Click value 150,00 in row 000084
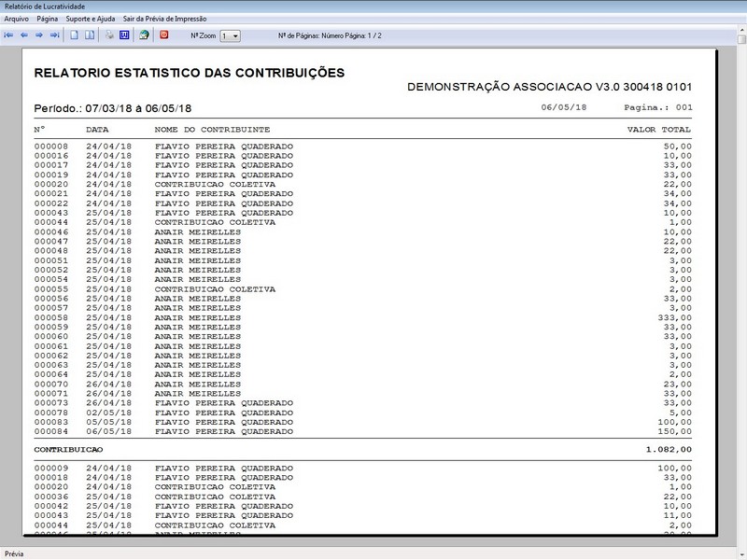Viewport: 747px width, 560px height. pos(674,431)
